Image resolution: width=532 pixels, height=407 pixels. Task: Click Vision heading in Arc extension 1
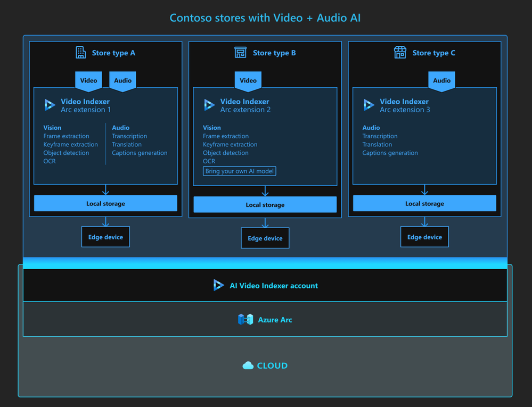[52, 128]
